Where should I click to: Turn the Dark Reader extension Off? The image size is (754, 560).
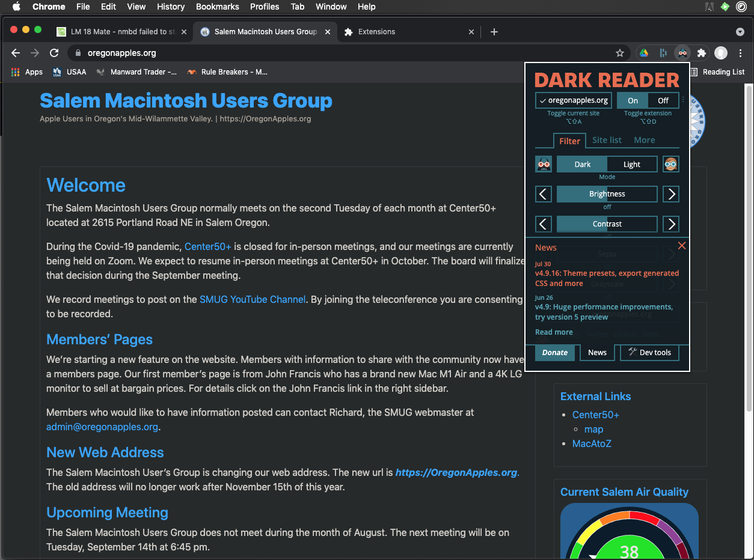click(663, 100)
